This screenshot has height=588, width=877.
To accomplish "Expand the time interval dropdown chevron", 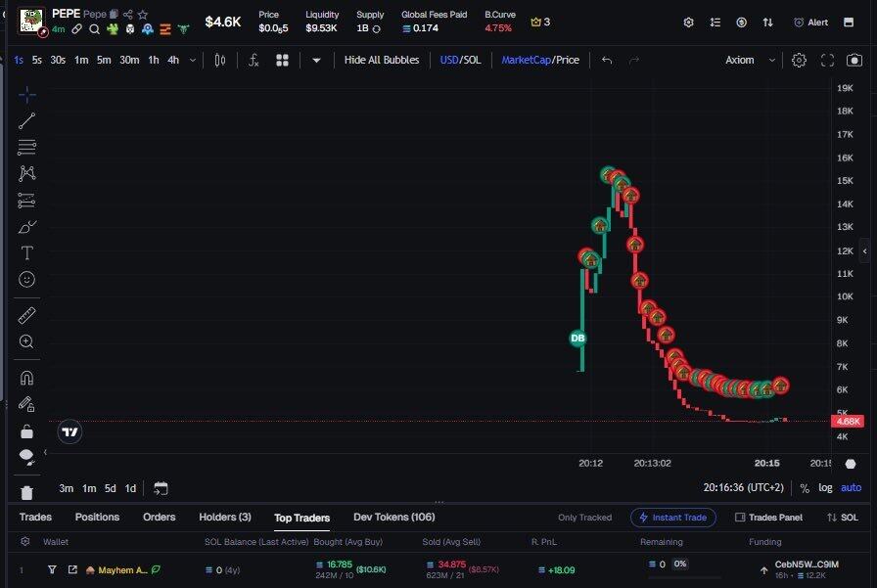I will point(192,60).
